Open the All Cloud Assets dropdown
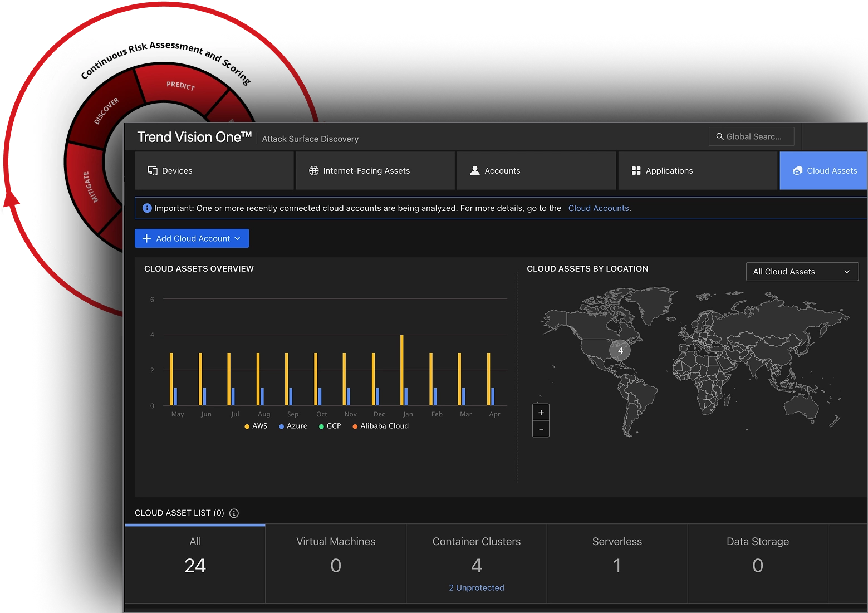Image resolution: width=868 pixels, height=613 pixels. pos(802,272)
